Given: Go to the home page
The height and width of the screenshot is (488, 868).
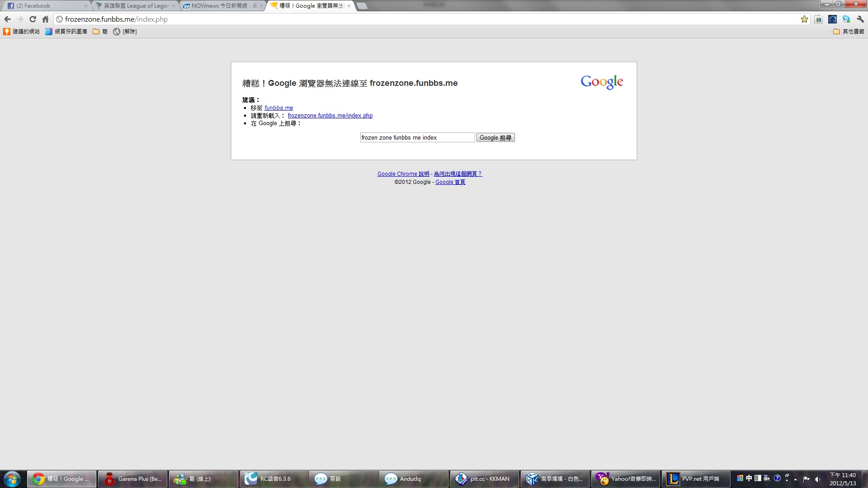Looking at the screenshot, I should coord(45,19).
